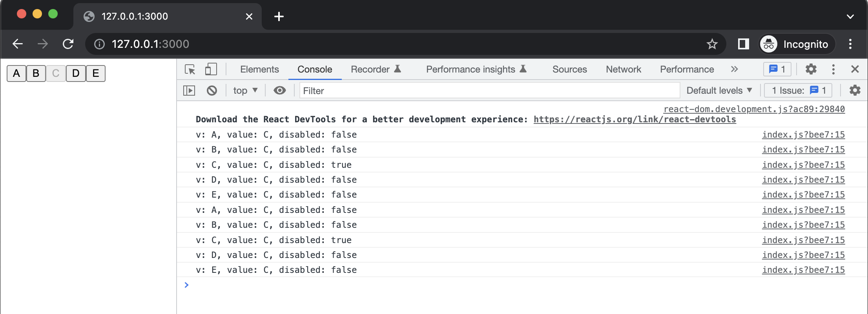Open console settings gear icon
The width and height of the screenshot is (868, 314).
[855, 91]
